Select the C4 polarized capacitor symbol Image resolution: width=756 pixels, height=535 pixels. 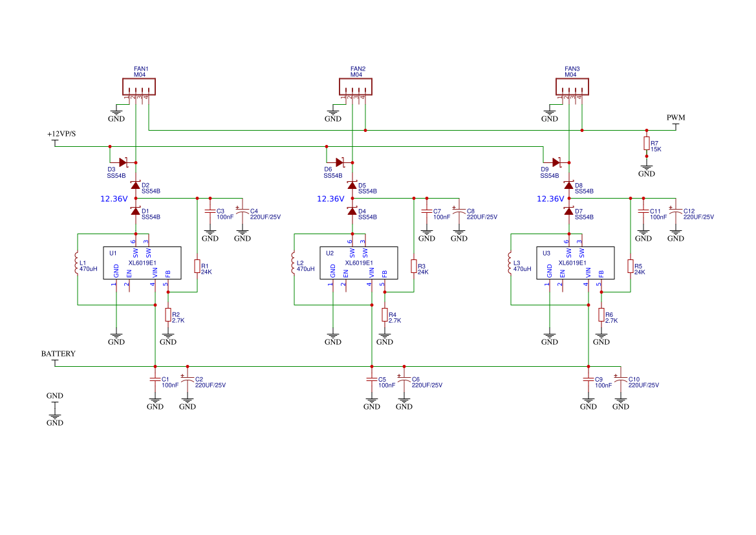pos(242,210)
